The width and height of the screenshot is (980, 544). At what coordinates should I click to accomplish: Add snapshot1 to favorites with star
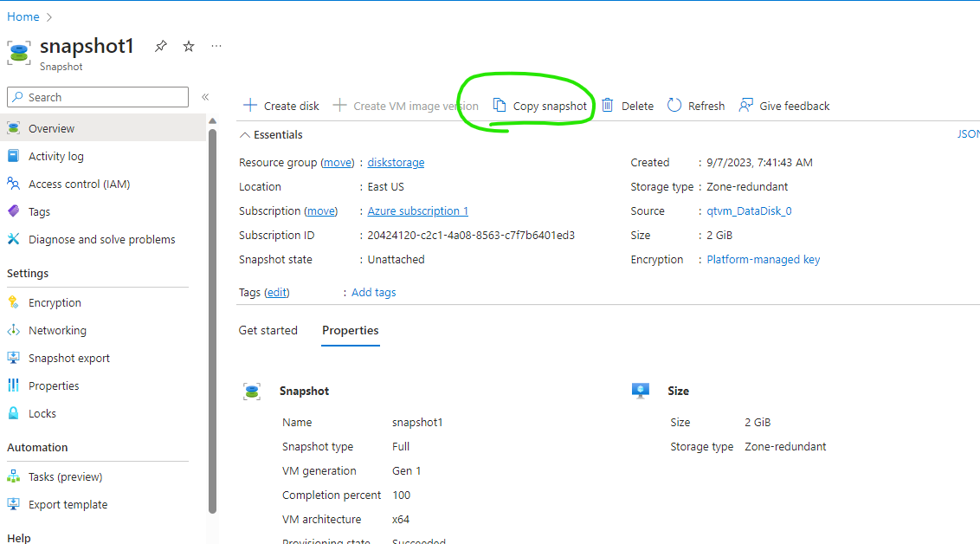(189, 46)
